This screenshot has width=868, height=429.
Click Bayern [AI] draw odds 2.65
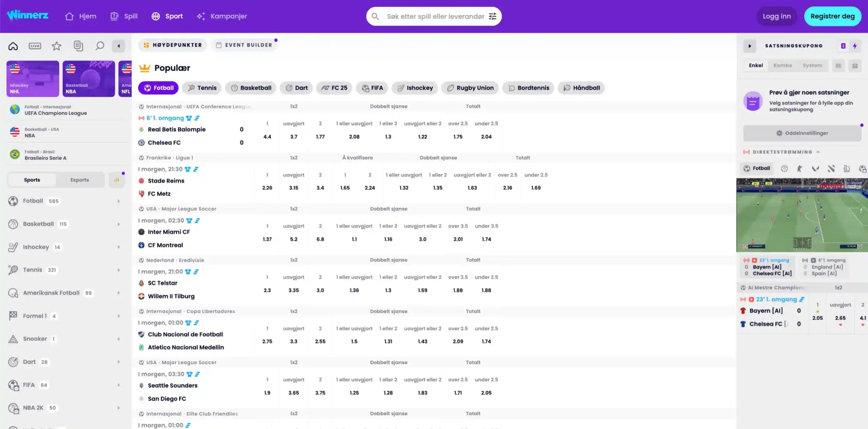click(x=840, y=318)
